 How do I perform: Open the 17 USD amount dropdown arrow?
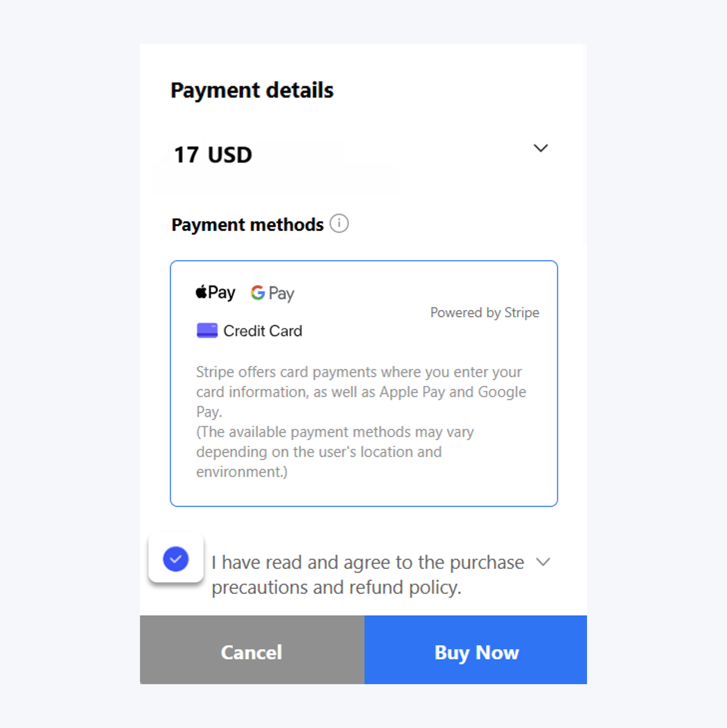click(541, 148)
